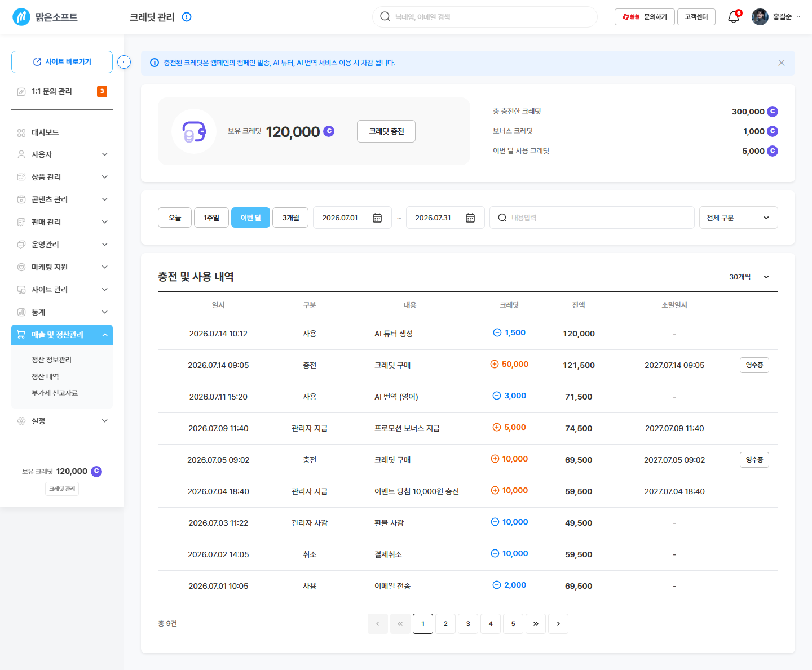812x670 pixels.
Task: Open the end date calendar icon
Action: (470, 218)
